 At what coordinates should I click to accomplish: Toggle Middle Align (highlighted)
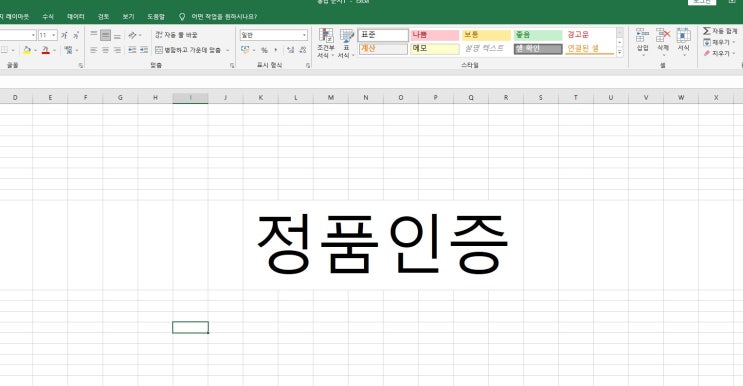click(105, 35)
